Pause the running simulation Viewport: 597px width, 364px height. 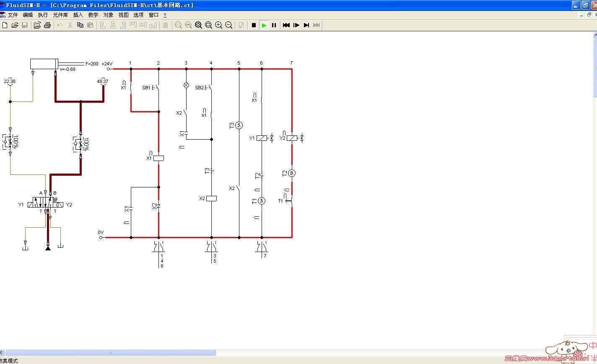(274, 25)
